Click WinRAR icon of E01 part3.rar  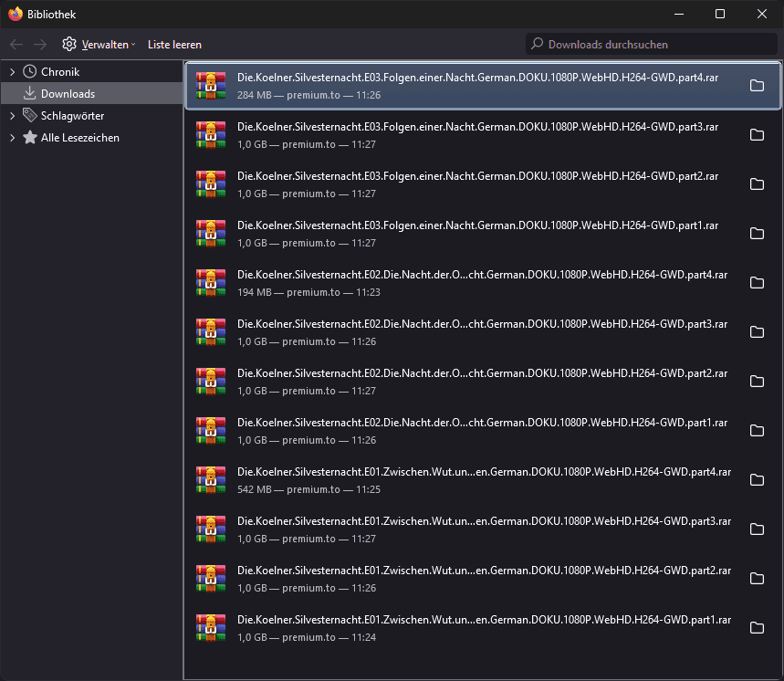[211, 529]
